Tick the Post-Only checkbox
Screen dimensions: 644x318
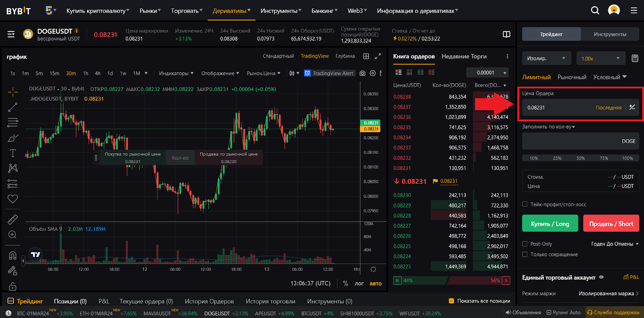525,244
